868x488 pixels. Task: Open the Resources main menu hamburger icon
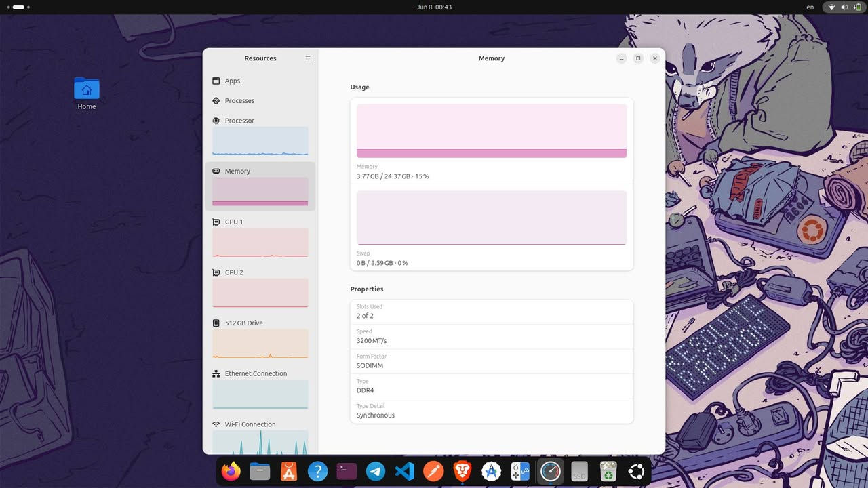[307, 58]
